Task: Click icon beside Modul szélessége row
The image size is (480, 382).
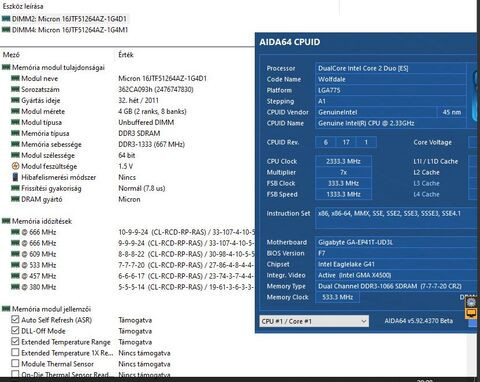Action: click(x=15, y=155)
